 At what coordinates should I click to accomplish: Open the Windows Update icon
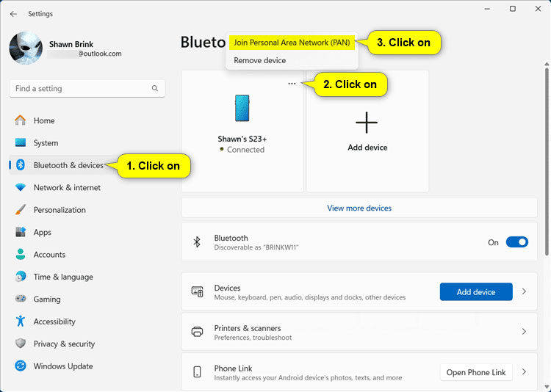(x=21, y=366)
